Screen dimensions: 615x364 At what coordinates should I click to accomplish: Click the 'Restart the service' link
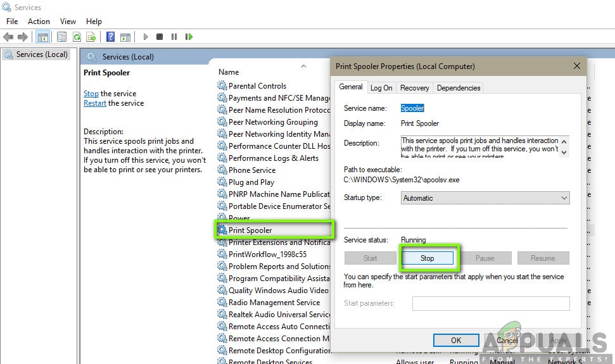click(95, 103)
